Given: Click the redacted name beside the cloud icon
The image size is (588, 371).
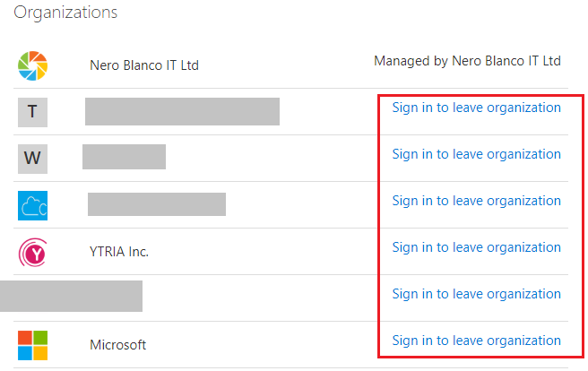Looking at the screenshot, I should [157, 204].
